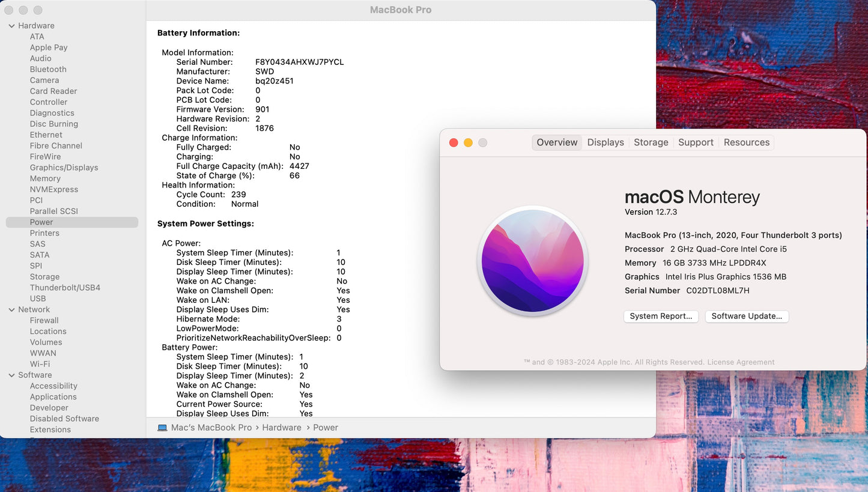
Task: Go to the Resources tab
Action: click(746, 142)
